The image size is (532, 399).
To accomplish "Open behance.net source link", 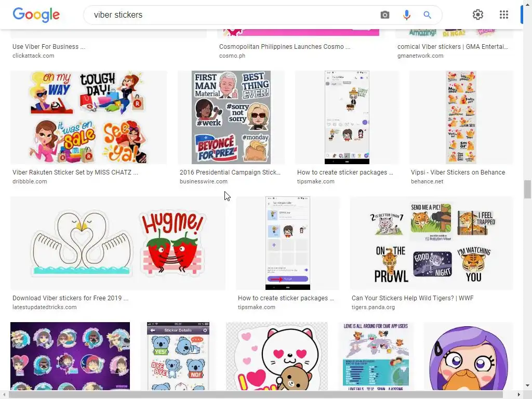I will tap(427, 181).
